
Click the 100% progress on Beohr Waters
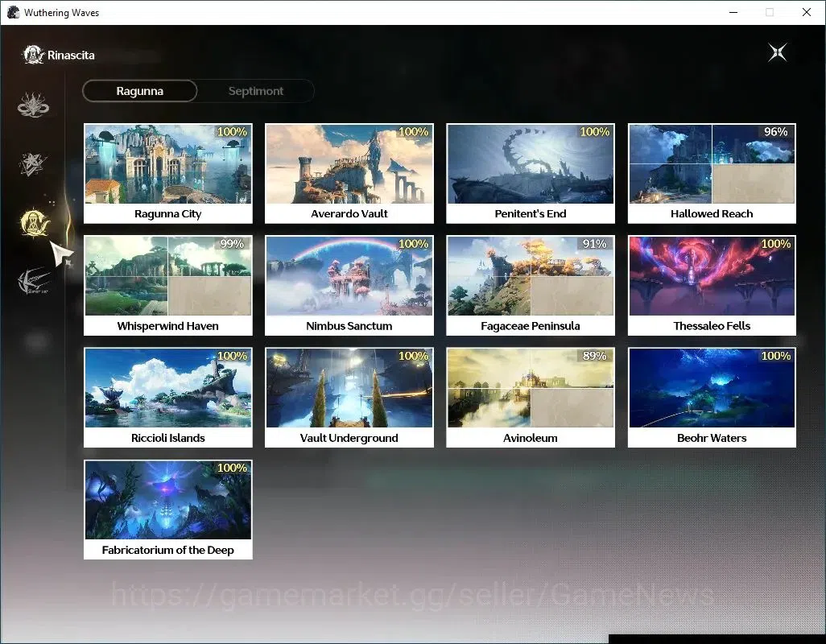point(776,356)
